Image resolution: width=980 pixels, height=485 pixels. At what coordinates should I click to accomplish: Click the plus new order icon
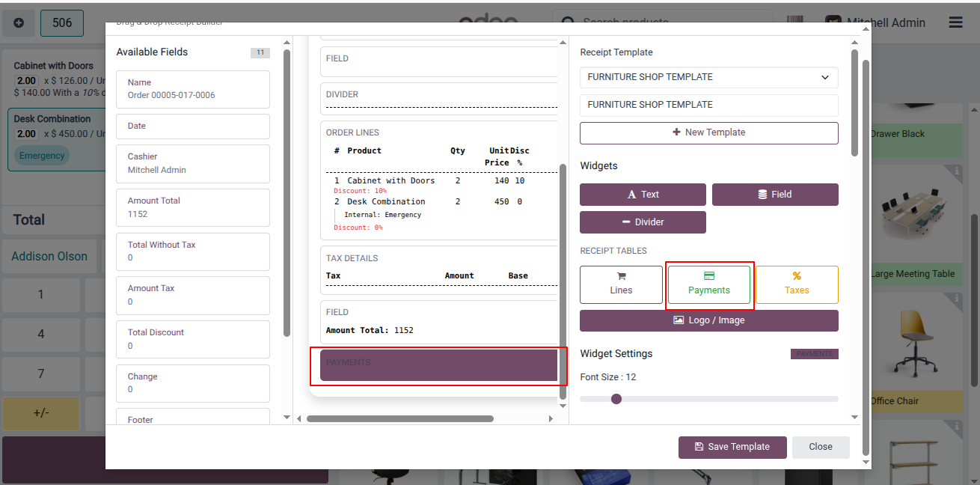tap(19, 23)
